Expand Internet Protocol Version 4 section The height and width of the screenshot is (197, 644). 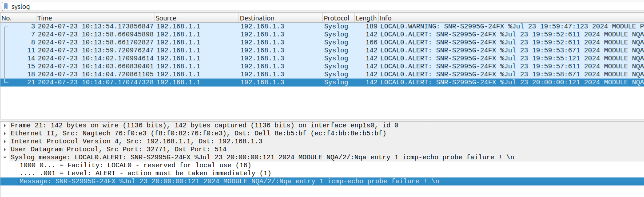[5, 142]
